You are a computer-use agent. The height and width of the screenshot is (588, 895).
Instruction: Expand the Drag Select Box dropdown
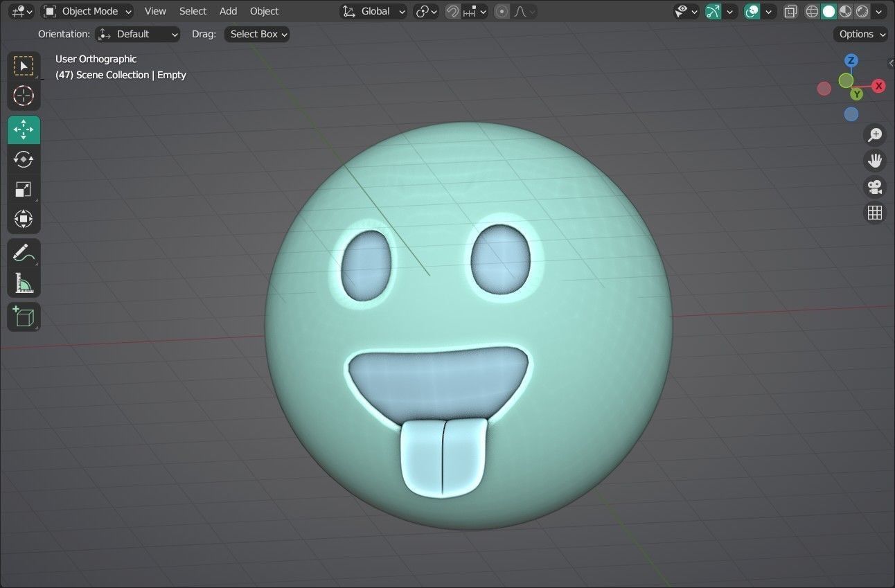(256, 34)
